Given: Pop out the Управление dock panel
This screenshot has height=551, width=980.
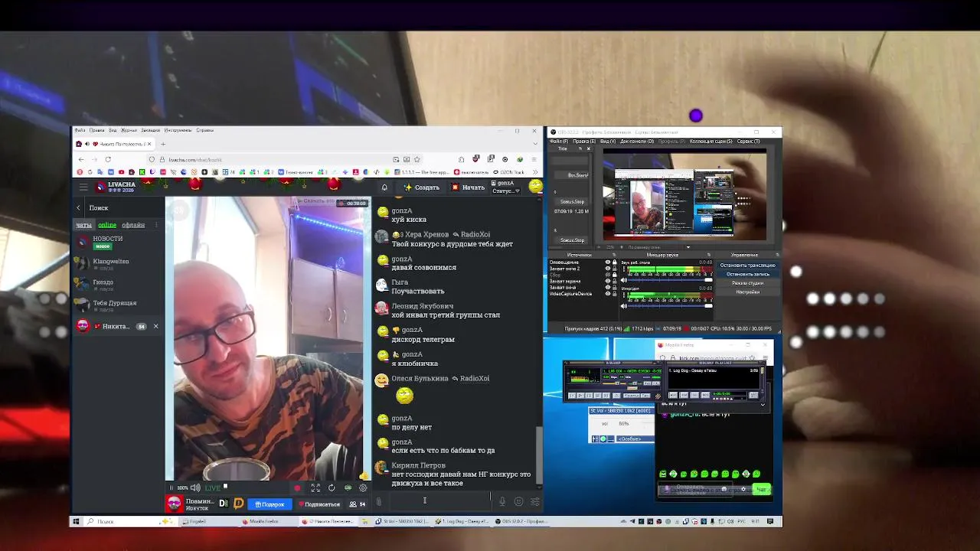Looking at the screenshot, I should pyautogui.click(x=777, y=255).
